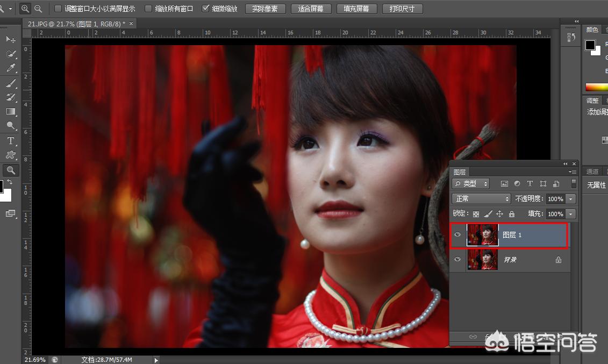Image resolution: width=608 pixels, height=364 pixels.
Task: Select the Horizontal Type tool
Action: click(11, 141)
